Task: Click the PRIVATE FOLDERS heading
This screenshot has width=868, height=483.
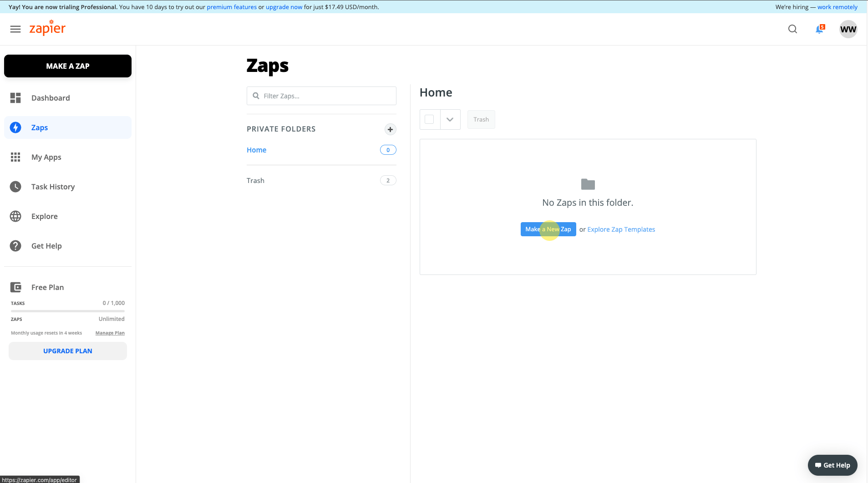Action: (x=281, y=129)
